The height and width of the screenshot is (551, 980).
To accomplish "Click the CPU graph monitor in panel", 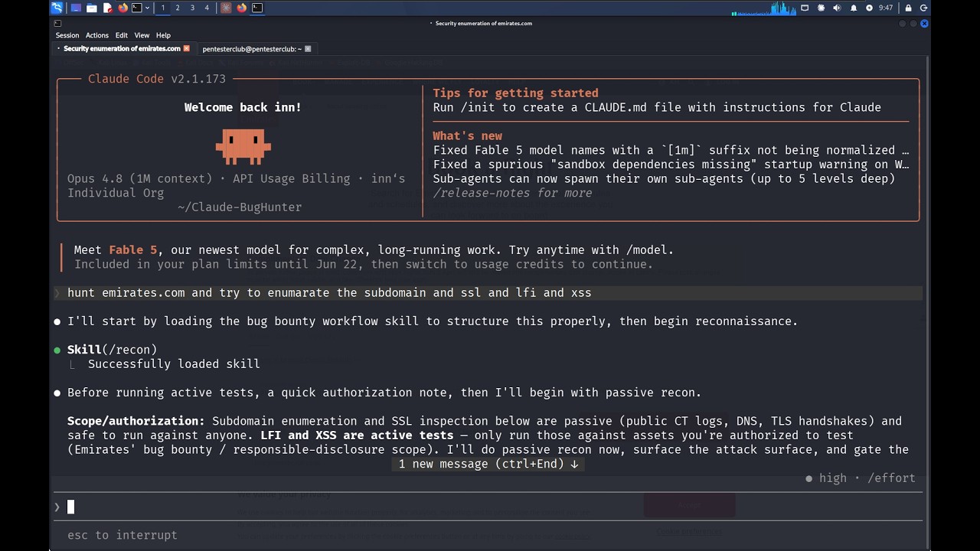I will pyautogui.click(x=764, y=8).
